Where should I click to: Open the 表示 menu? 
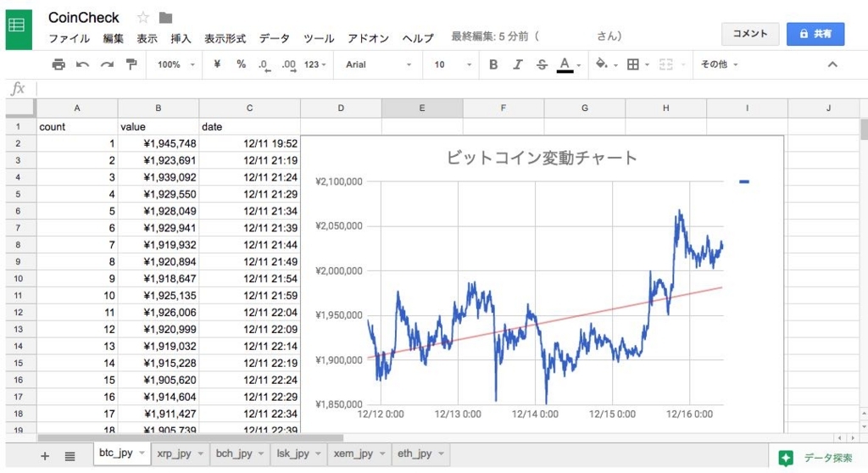tap(147, 38)
